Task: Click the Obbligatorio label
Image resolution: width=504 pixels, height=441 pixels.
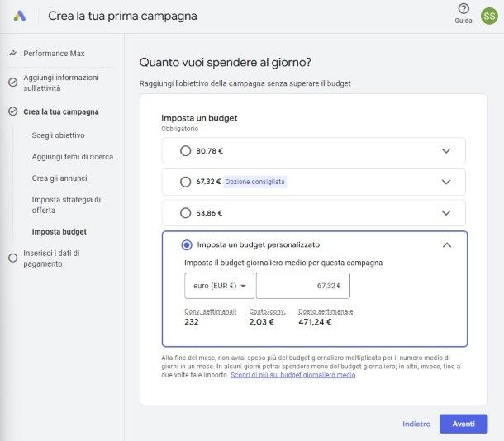Action: pos(179,129)
